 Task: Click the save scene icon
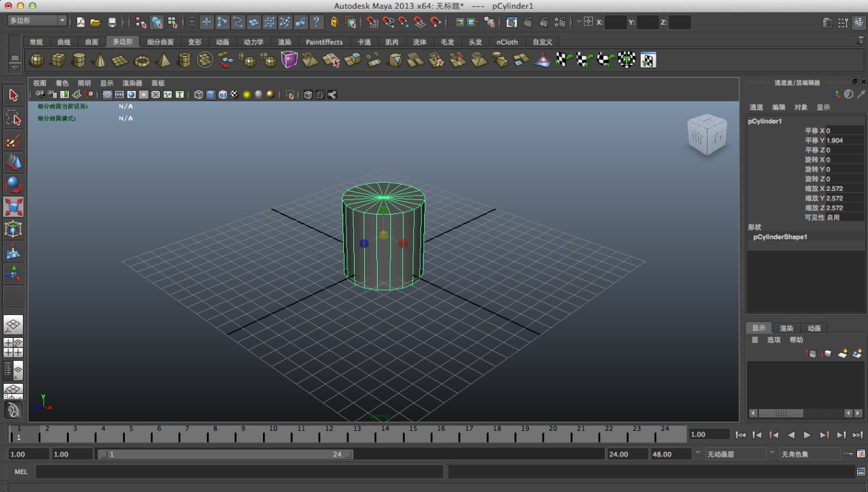[x=112, y=22]
